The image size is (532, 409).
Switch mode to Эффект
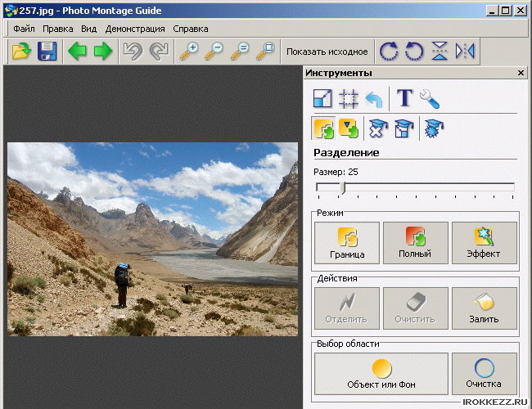click(485, 243)
